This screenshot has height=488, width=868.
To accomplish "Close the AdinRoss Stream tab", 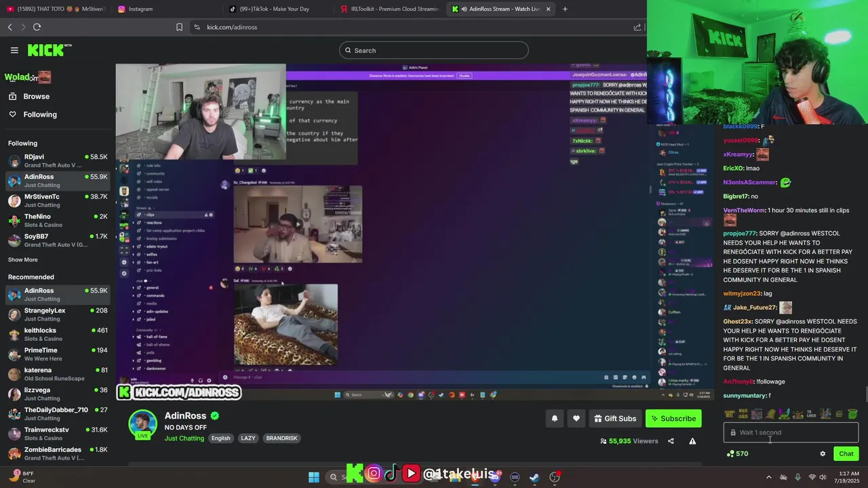I will coord(548,9).
